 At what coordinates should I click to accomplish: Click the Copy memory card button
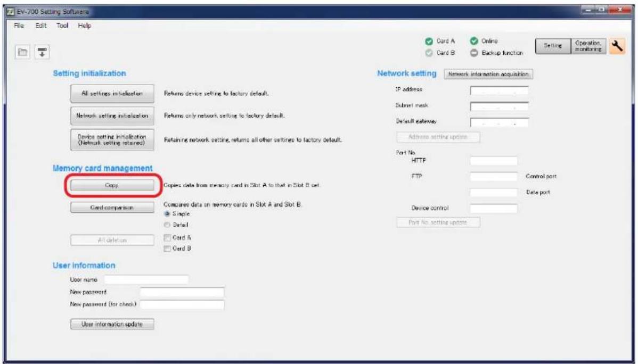pos(112,185)
